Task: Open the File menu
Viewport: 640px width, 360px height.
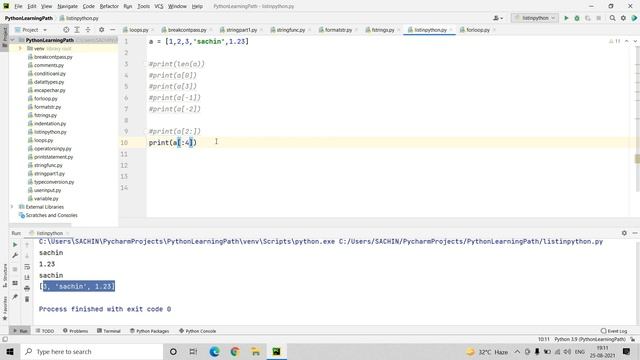Action: click(18, 6)
